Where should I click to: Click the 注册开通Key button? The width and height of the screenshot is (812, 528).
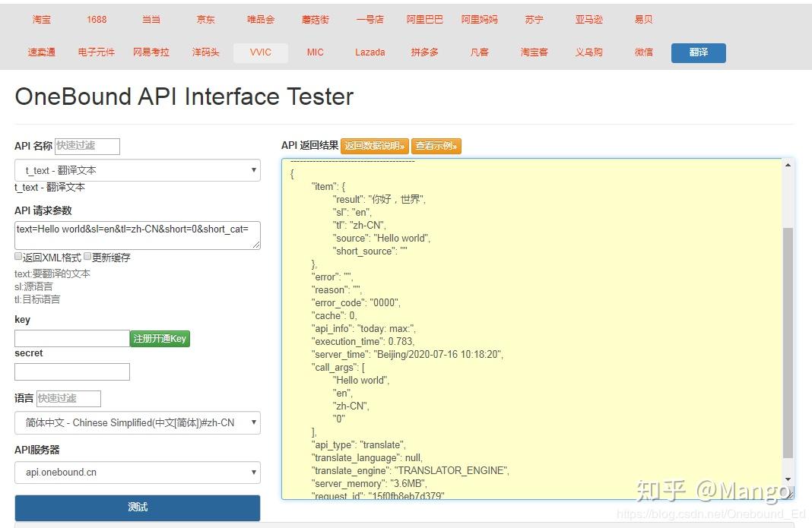coord(160,338)
